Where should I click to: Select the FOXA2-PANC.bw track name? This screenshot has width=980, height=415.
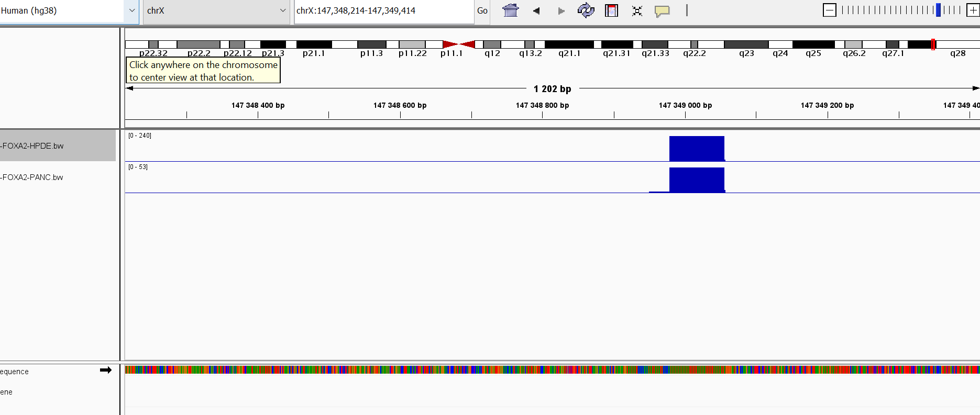pyautogui.click(x=31, y=177)
